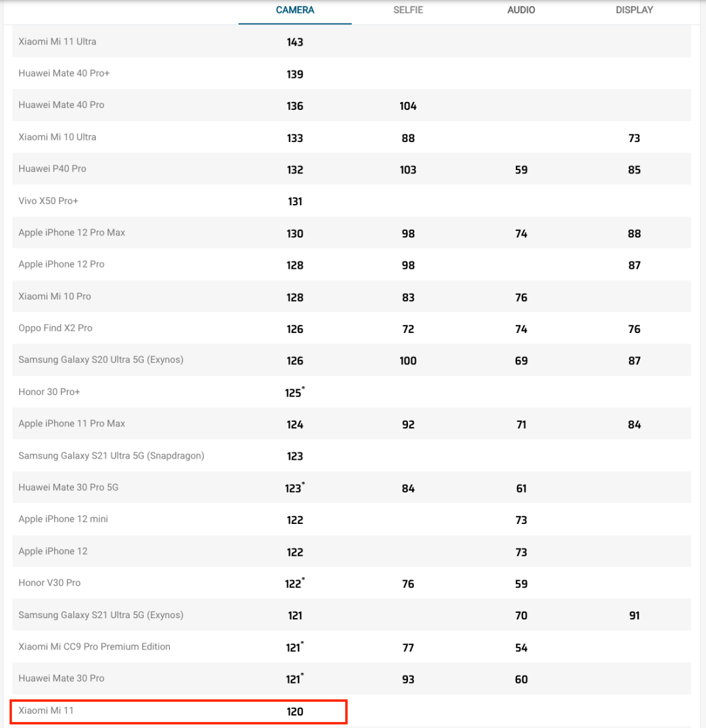Viewport: 706px width, 728px height.
Task: Click the highlighted Xiaomi Mi 11 entry
Action: point(178,711)
